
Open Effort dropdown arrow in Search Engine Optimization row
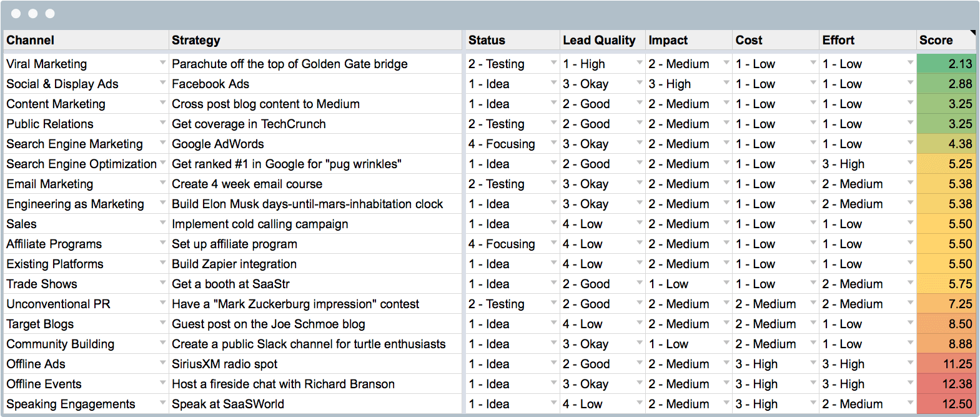[x=910, y=163]
